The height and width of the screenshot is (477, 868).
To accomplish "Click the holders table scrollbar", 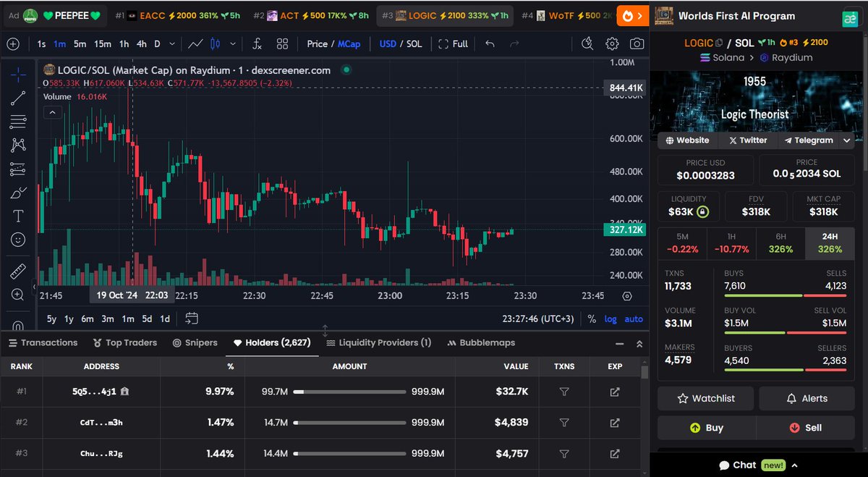I will [x=644, y=372].
